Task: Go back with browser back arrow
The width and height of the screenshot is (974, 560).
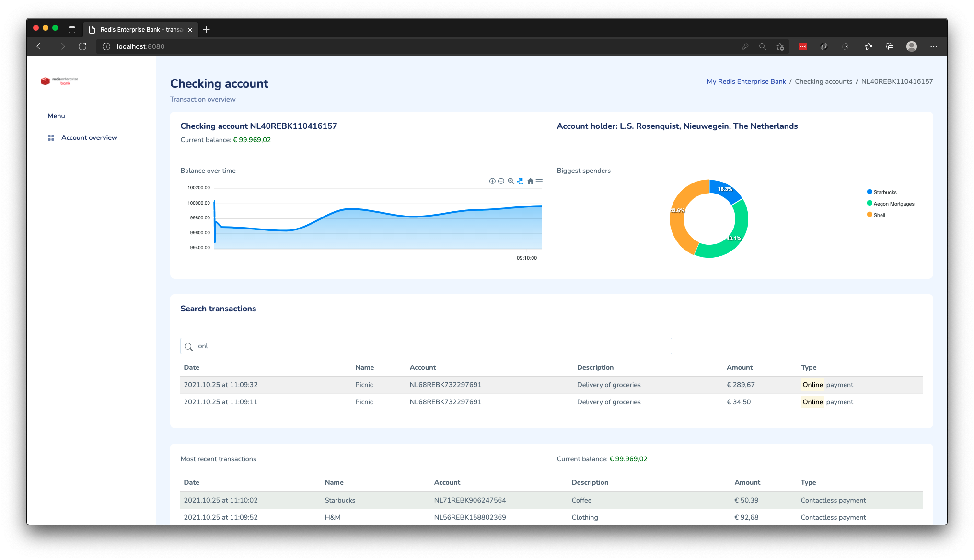Action: coord(40,46)
